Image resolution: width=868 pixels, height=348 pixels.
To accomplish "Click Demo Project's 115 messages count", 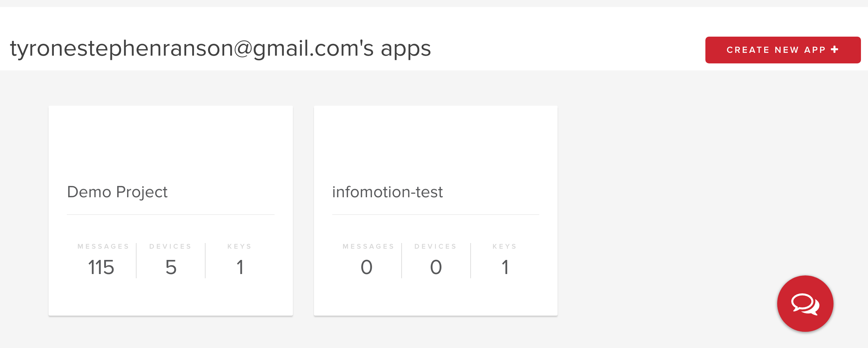I will point(101,267).
